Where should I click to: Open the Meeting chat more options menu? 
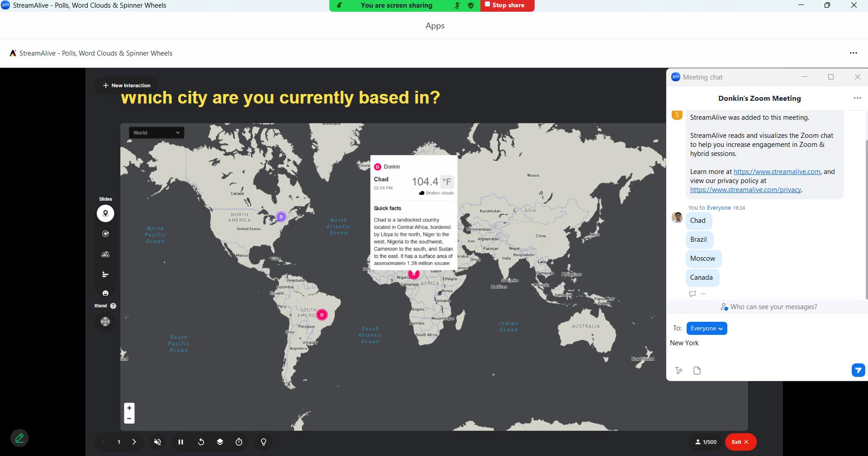pos(857,98)
